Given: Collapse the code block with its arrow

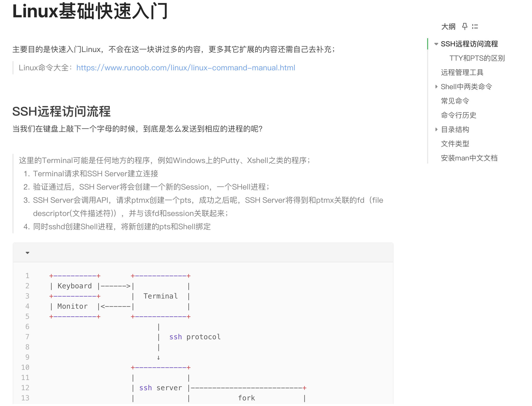Looking at the screenshot, I should [27, 253].
